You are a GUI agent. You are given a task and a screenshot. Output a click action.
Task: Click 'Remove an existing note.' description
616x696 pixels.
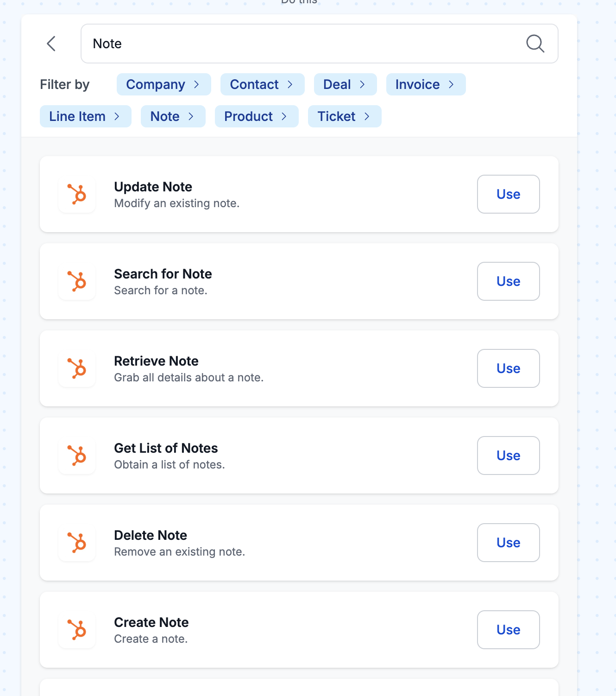(x=180, y=552)
